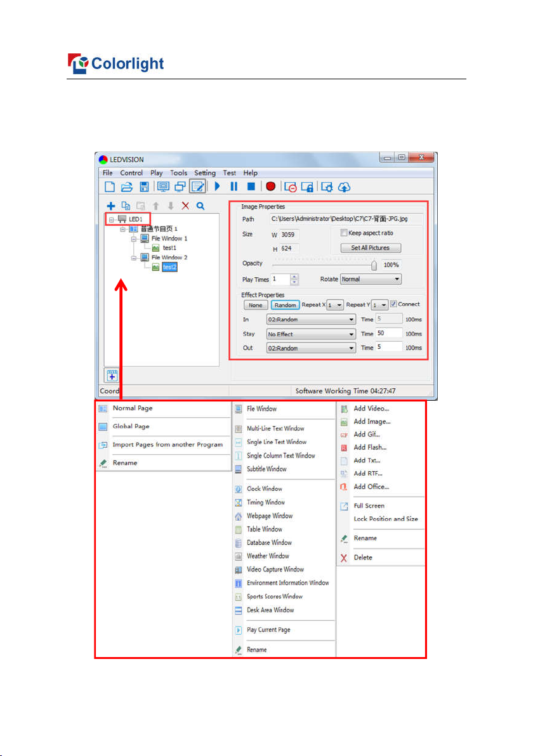Select test1 in the program tree
Screen dimensions: 533x756
pyautogui.click(x=169, y=248)
